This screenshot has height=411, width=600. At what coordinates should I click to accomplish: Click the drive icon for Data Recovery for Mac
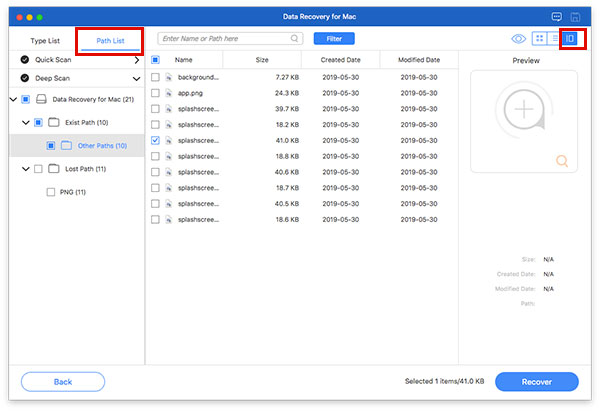(x=41, y=99)
